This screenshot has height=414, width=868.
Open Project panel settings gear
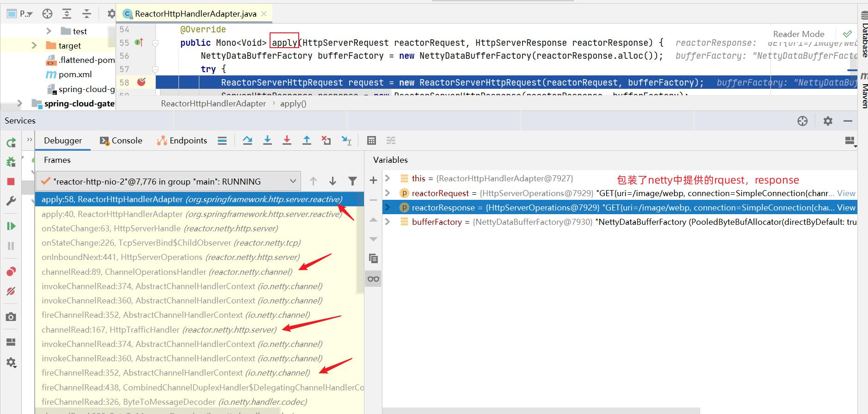point(111,14)
